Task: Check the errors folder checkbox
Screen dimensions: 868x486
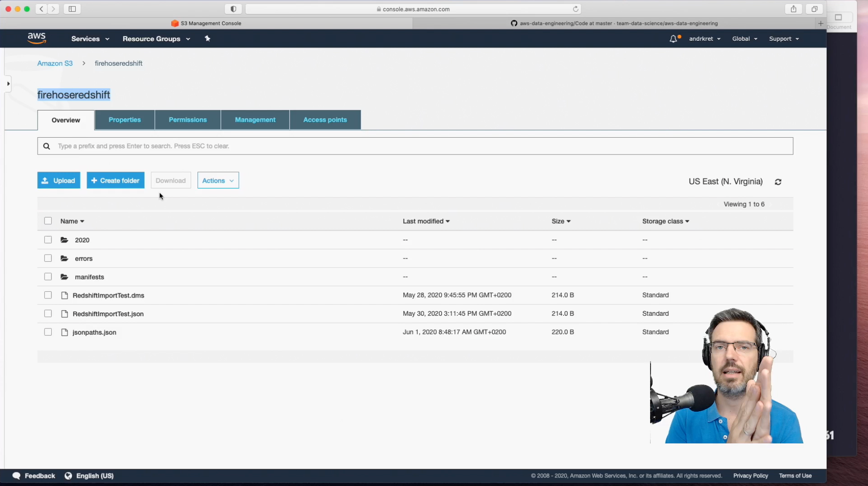Action: [x=48, y=258]
